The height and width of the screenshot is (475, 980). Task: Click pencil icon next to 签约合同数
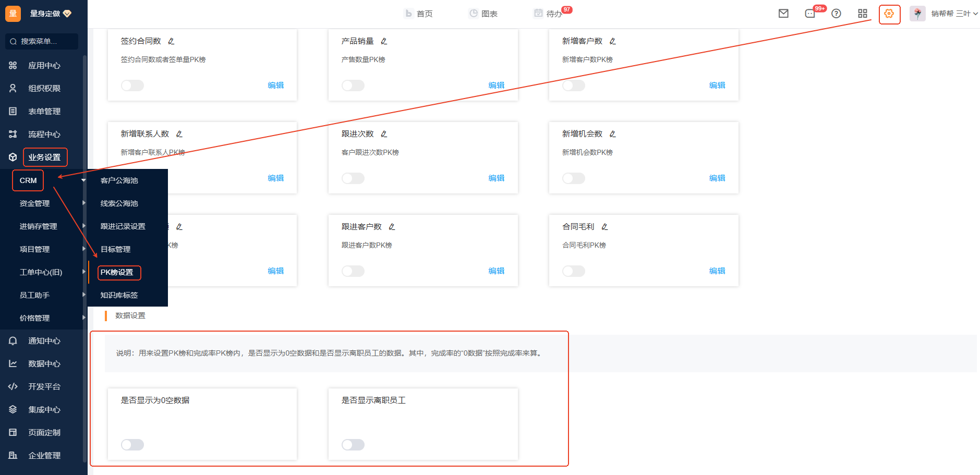(171, 41)
